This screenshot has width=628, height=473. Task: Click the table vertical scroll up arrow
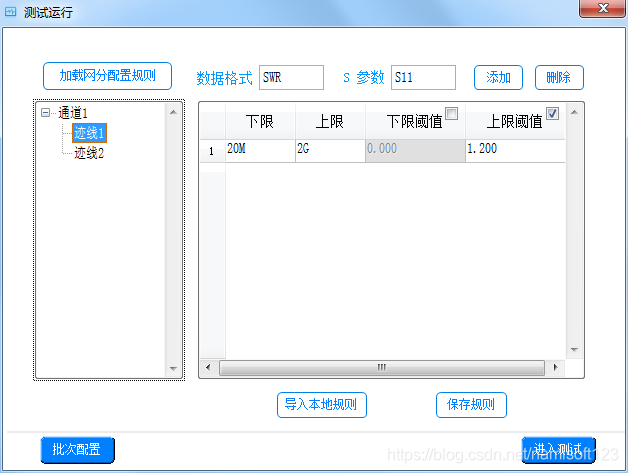point(574,112)
